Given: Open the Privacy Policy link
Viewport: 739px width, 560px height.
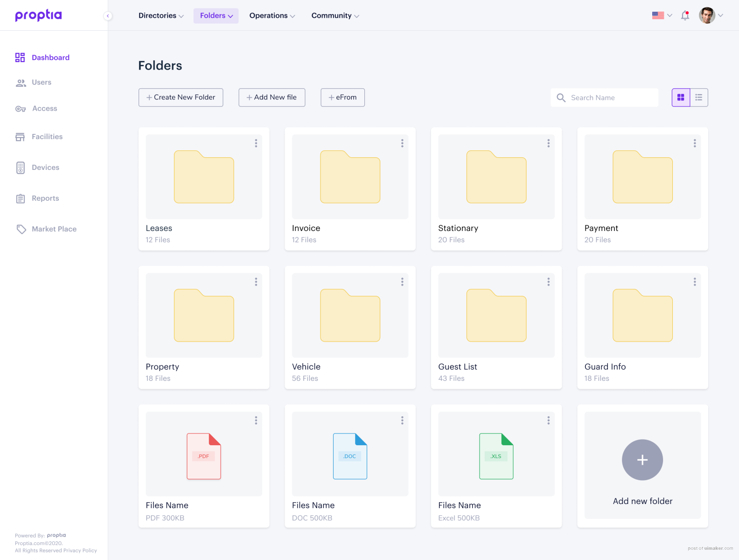Looking at the screenshot, I should click(x=80, y=551).
